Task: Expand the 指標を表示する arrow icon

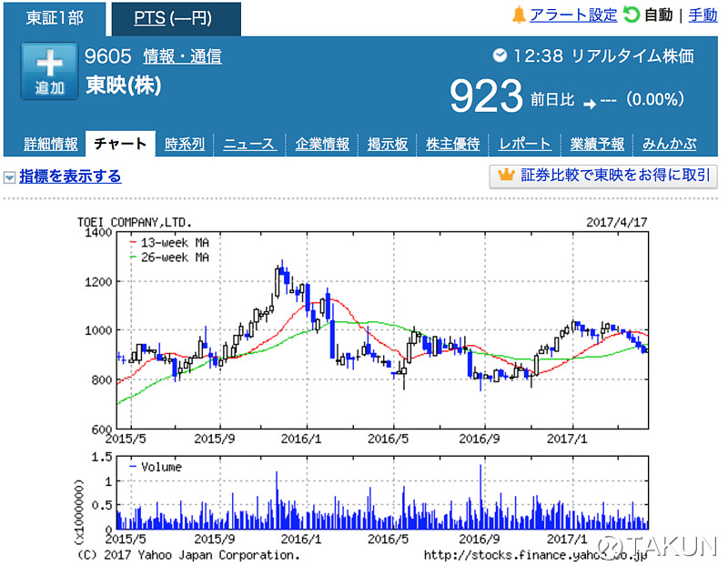Action: coord(9,177)
